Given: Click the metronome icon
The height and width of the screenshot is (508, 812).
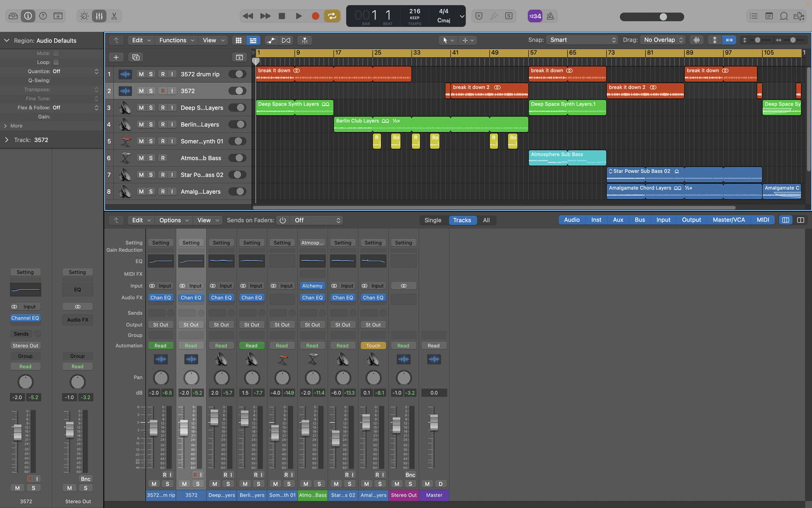Looking at the screenshot, I should [550, 16].
